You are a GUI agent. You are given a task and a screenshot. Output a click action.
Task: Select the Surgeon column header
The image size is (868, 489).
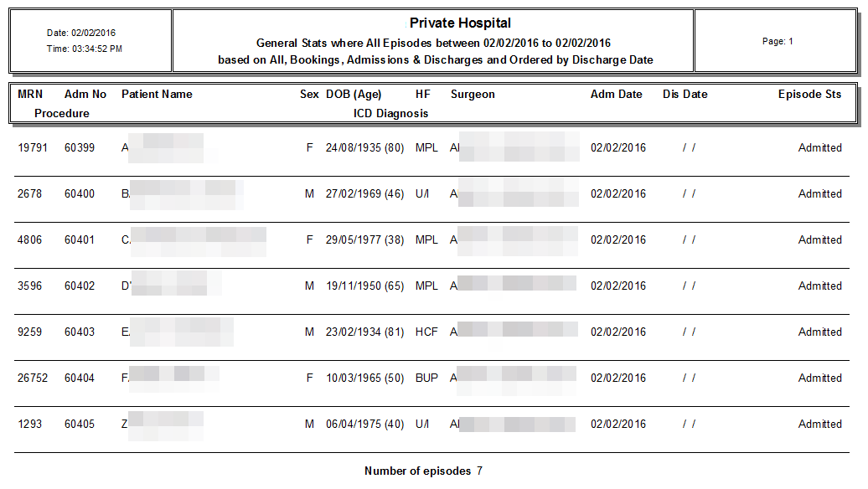point(473,95)
